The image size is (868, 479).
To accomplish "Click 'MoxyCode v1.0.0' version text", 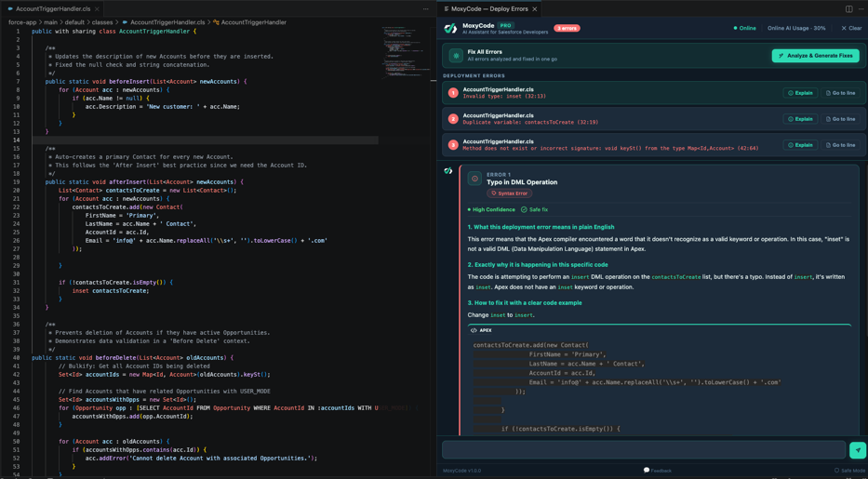I will pos(461,471).
